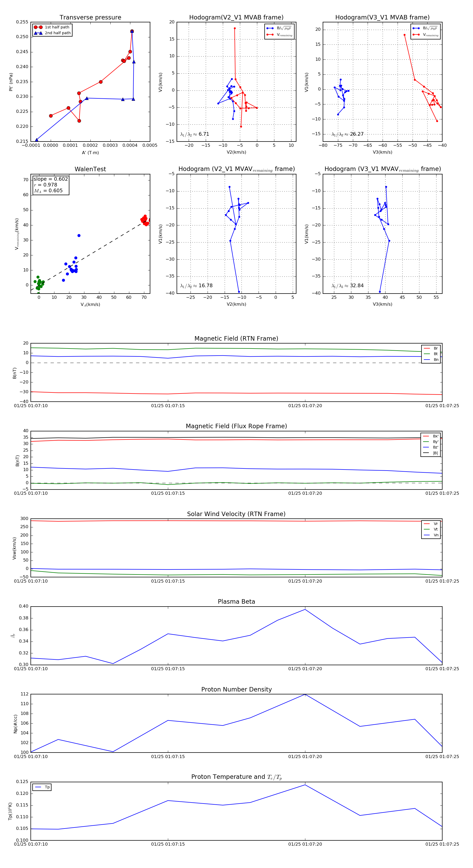Click the 'Plasma Beta' plot title

tap(236, 602)
